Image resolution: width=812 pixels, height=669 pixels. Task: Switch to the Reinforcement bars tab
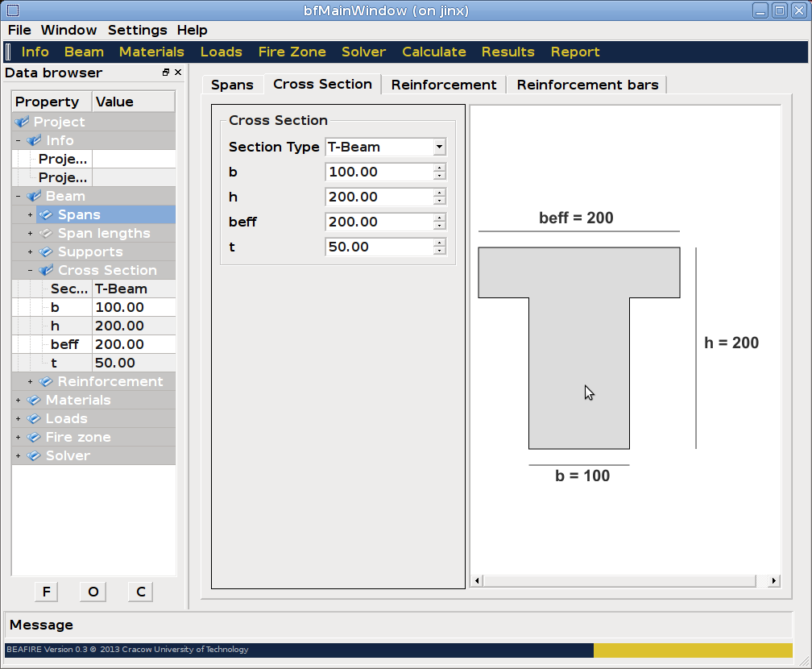point(587,85)
